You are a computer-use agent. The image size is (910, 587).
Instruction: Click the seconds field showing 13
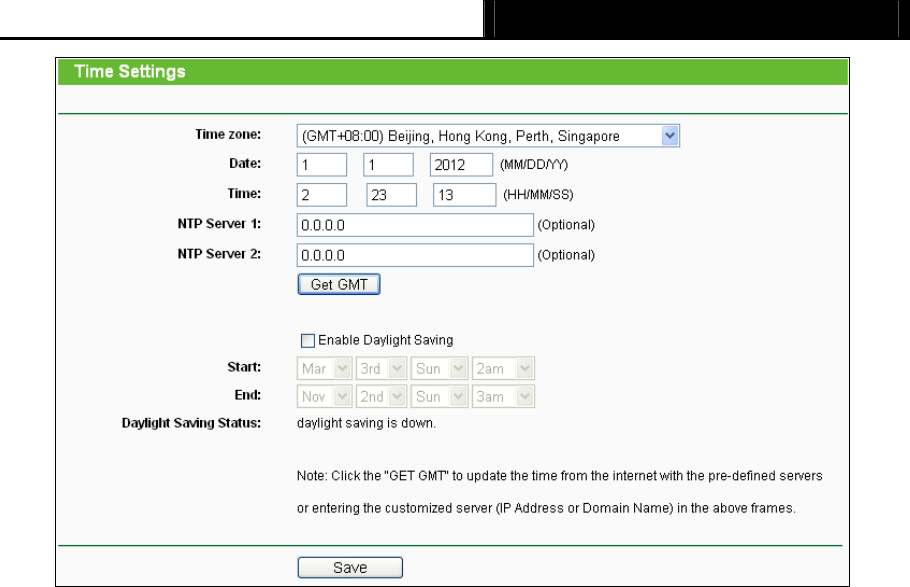click(x=465, y=195)
